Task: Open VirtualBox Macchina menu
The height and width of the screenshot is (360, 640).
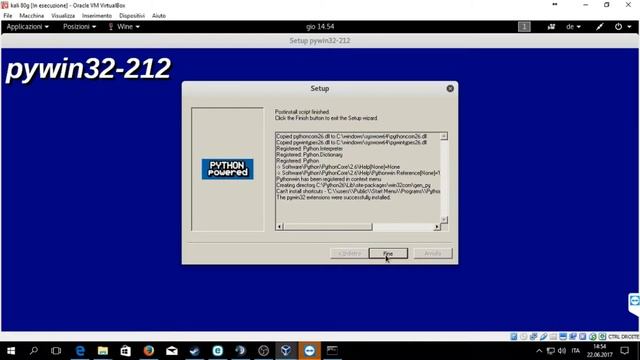Action: 31,16
